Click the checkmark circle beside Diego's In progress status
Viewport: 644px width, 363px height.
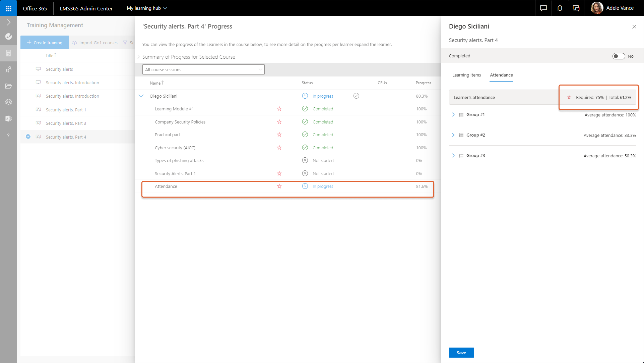click(x=356, y=96)
